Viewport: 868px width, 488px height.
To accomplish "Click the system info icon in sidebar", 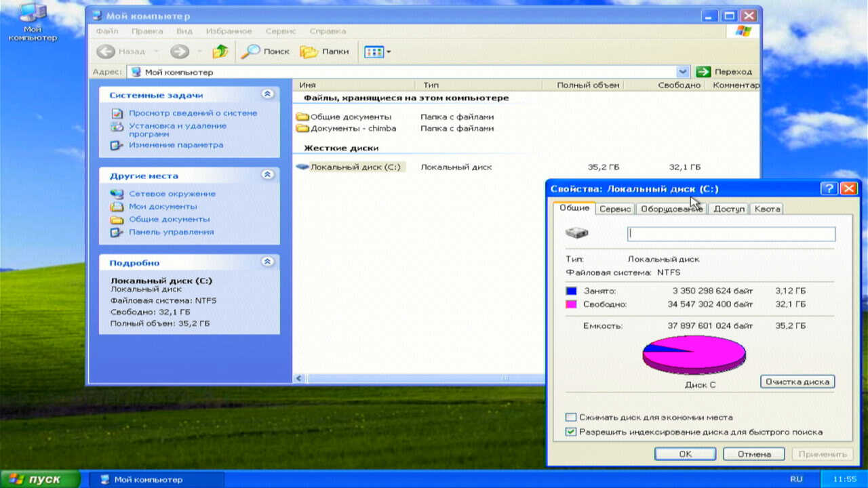I will [117, 113].
